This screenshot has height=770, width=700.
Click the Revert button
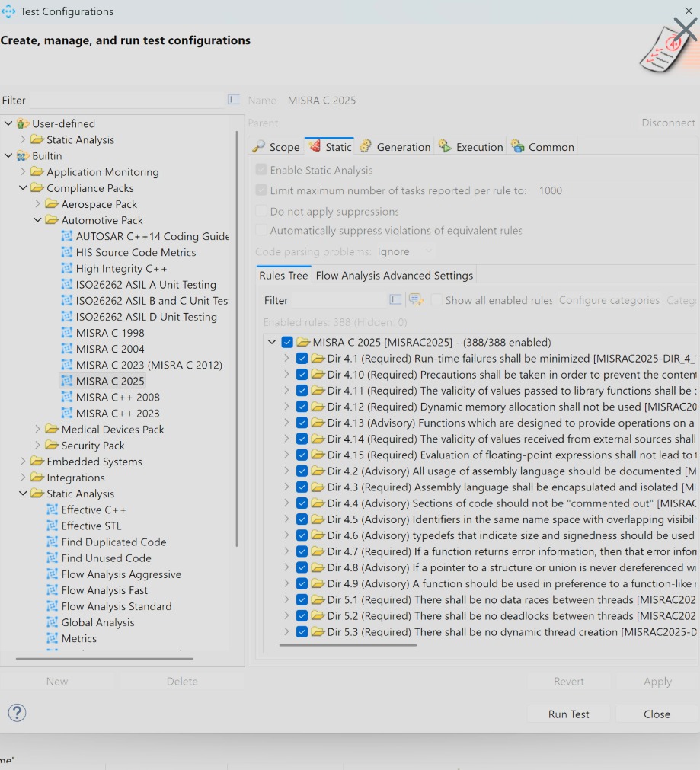pos(568,681)
